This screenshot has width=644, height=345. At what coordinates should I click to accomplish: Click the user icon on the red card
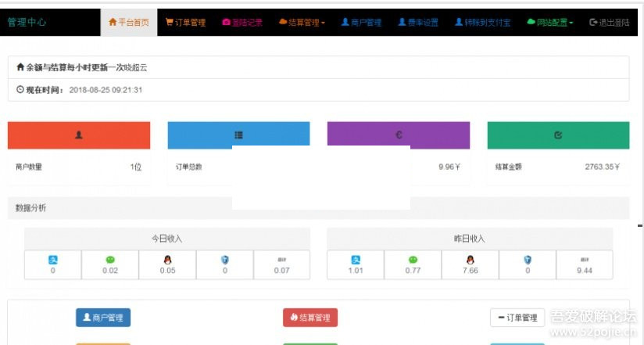[79, 135]
